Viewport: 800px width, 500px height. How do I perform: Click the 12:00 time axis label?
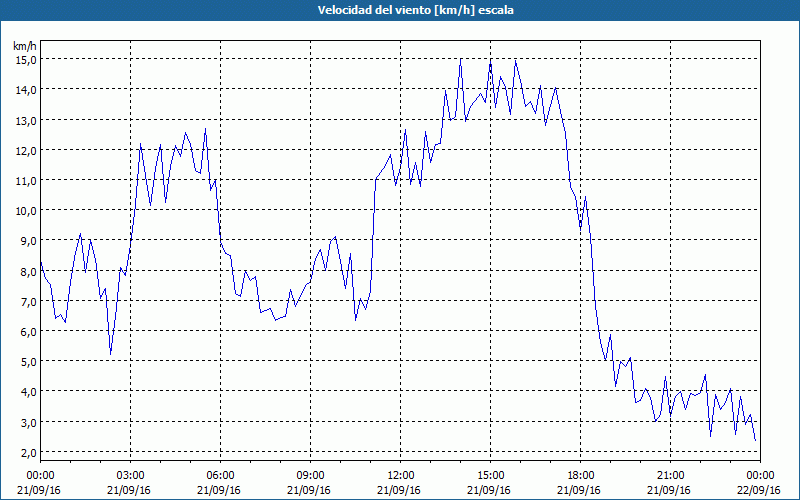401,476
